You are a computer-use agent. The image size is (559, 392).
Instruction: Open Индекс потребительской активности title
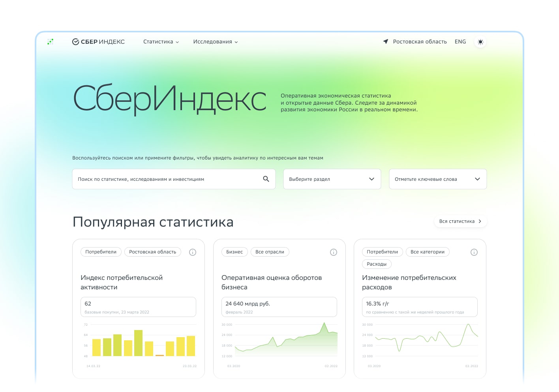click(122, 282)
